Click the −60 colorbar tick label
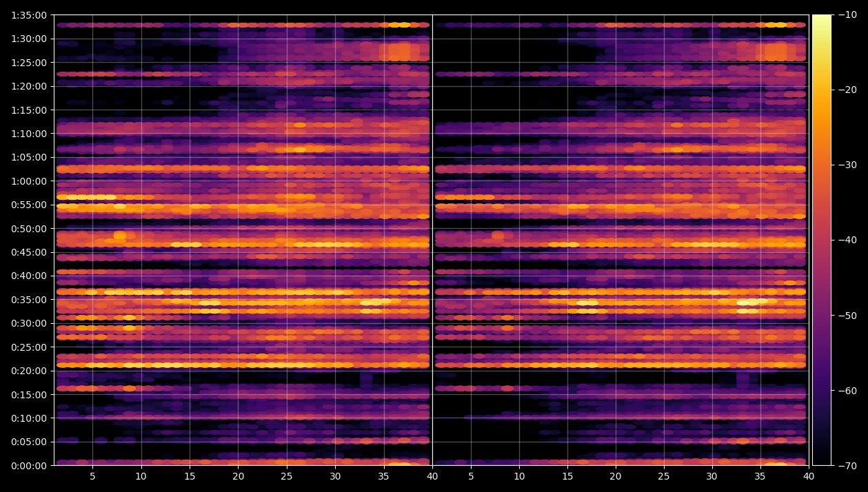Screen dimensions: 868x492 click(848, 391)
